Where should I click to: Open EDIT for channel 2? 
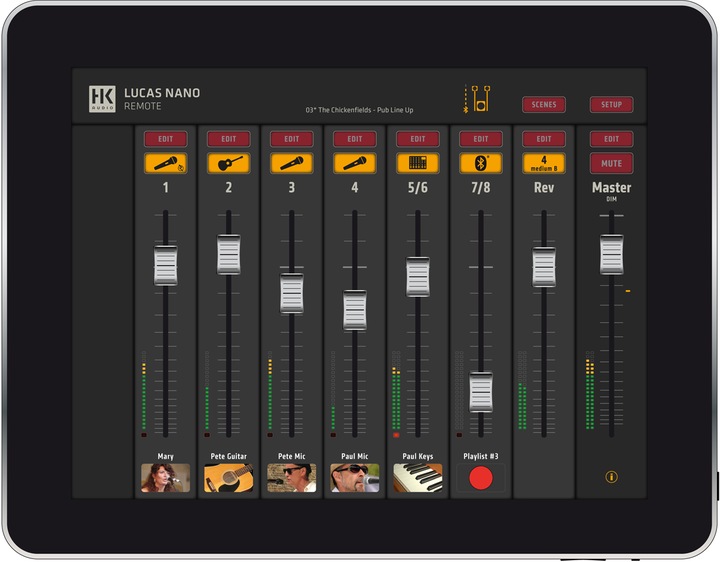click(x=229, y=139)
